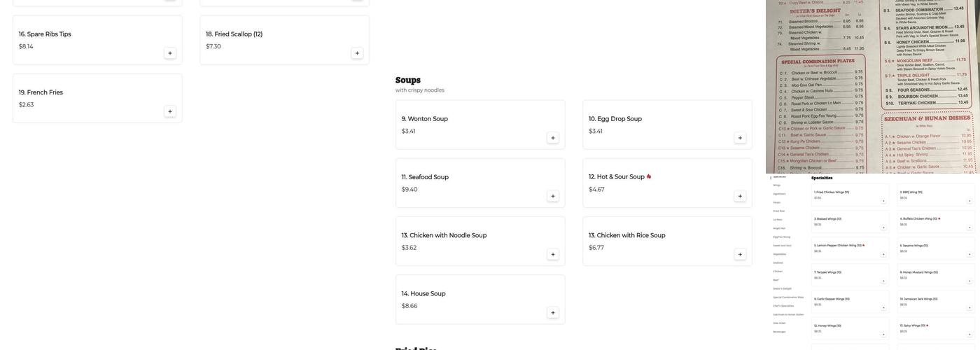980x350 pixels.
Task: Add Chicken with Rice Soup plus button
Action: 740,255
